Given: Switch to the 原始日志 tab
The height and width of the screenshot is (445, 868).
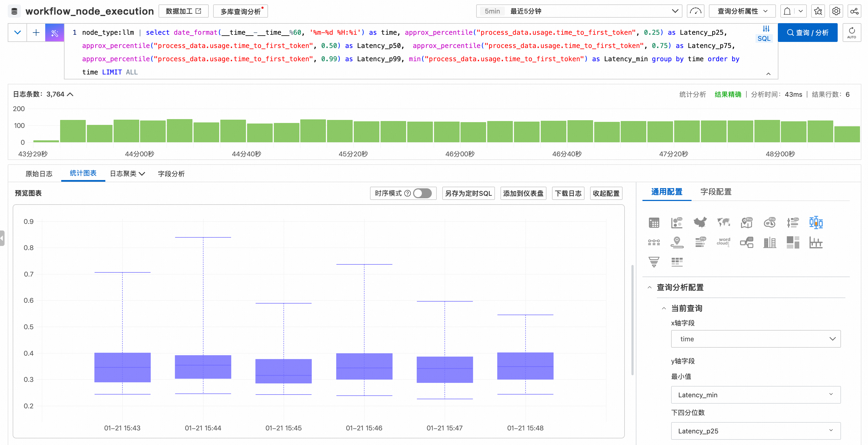Looking at the screenshot, I should coord(39,173).
